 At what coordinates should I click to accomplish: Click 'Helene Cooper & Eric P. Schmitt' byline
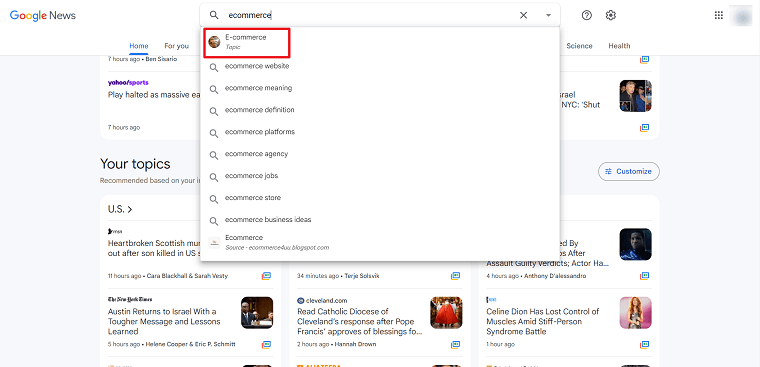(x=190, y=344)
